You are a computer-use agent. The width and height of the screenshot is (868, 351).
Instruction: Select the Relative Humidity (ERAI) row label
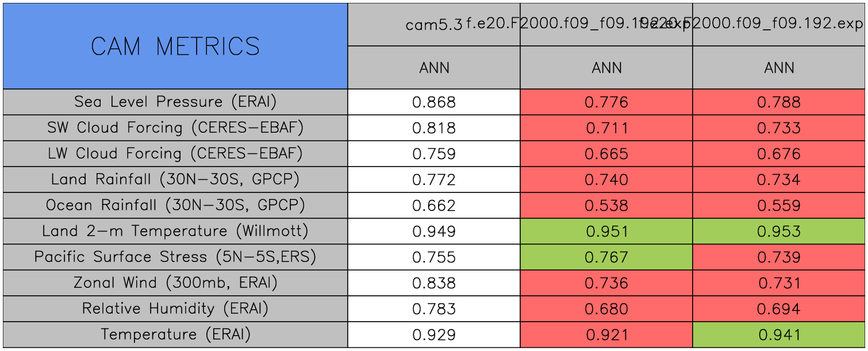[175, 308]
